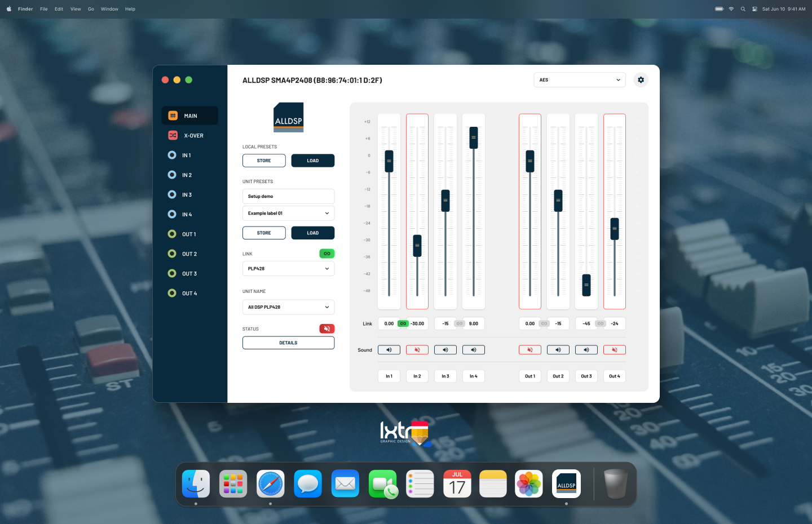812x524 pixels.
Task: Click STORE under Local Presets
Action: coord(264,161)
